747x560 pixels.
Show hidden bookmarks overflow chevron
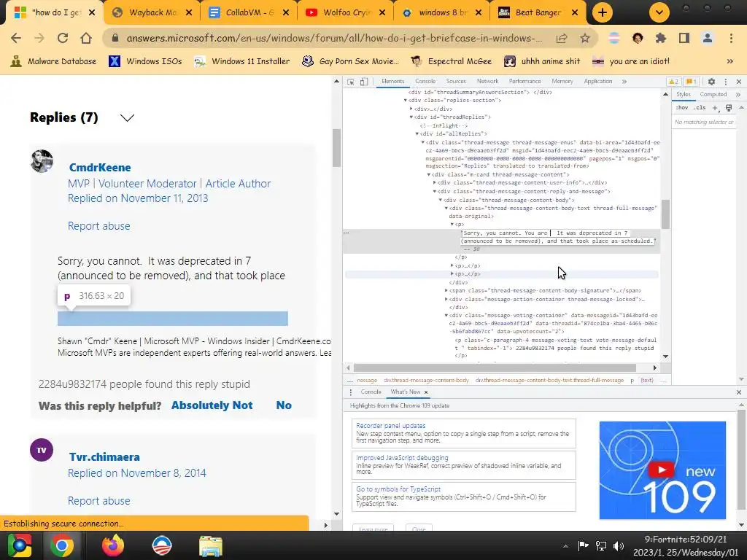click(729, 61)
